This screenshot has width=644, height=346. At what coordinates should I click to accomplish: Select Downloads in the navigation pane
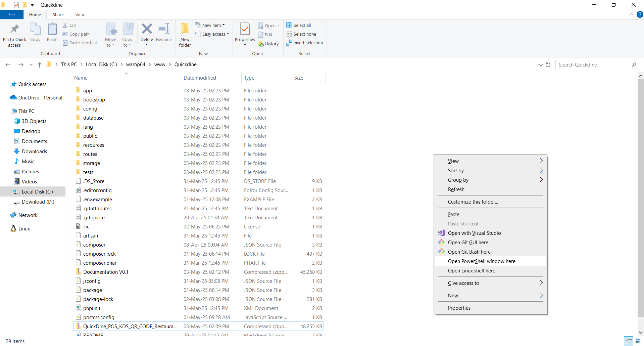pos(34,151)
